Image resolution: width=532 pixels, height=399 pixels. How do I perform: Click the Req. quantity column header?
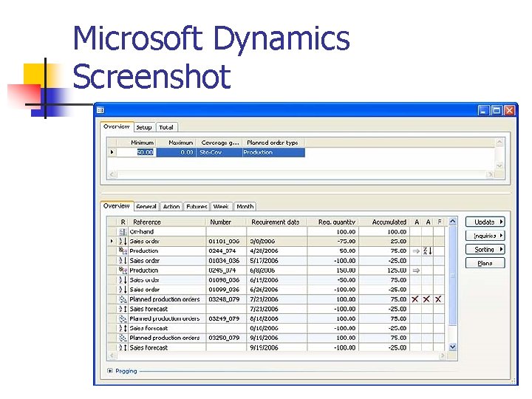[x=332, y=222]
